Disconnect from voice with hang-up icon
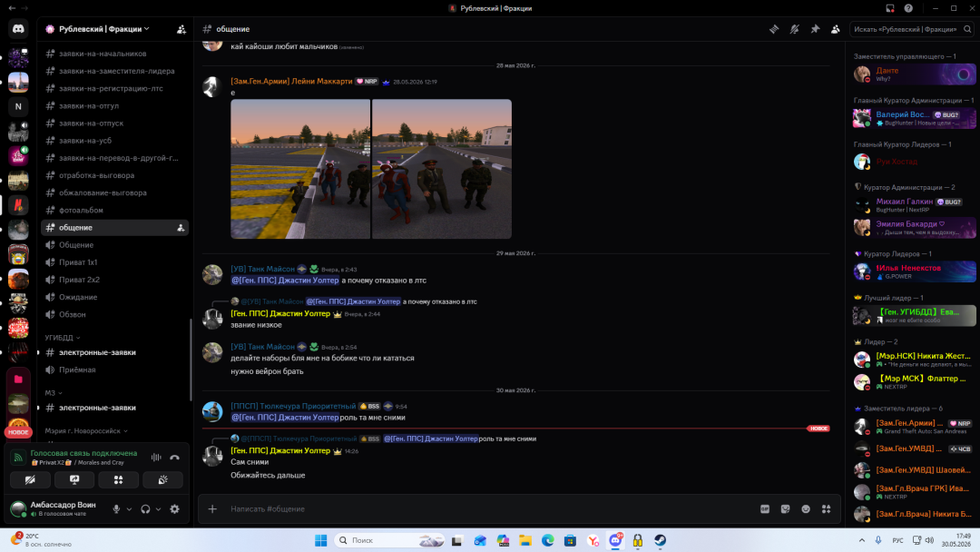The width and height of the screenshot is (980, 552). point(174,458)
